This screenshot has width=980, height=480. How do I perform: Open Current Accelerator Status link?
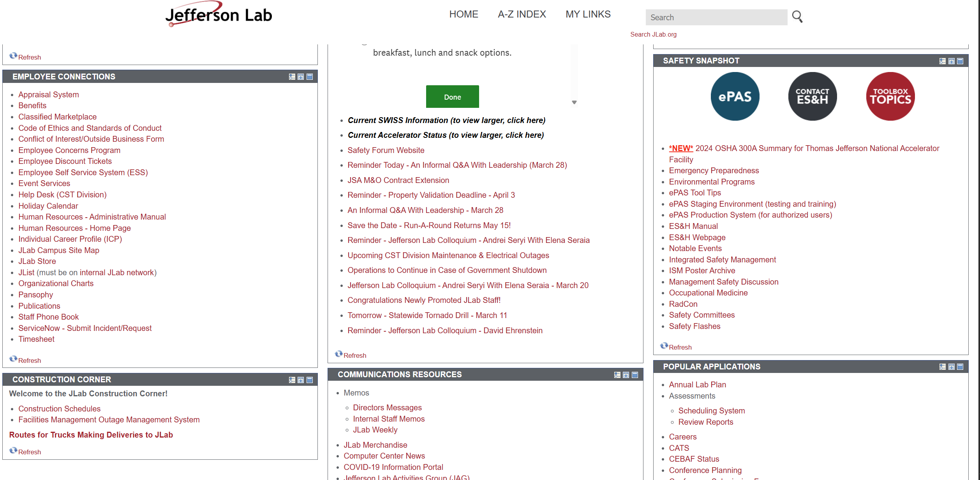[x=446, y=135]
